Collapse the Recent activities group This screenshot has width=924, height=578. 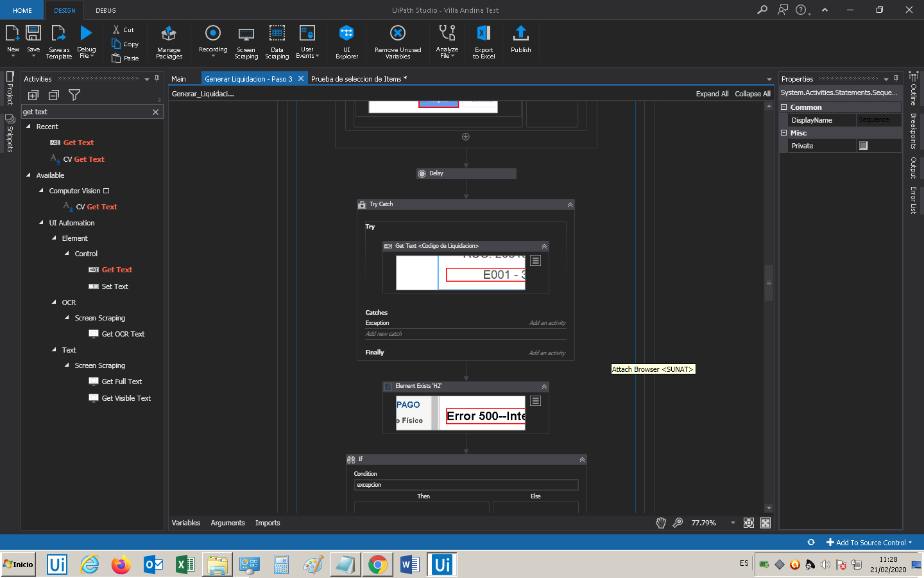[28, 127]
